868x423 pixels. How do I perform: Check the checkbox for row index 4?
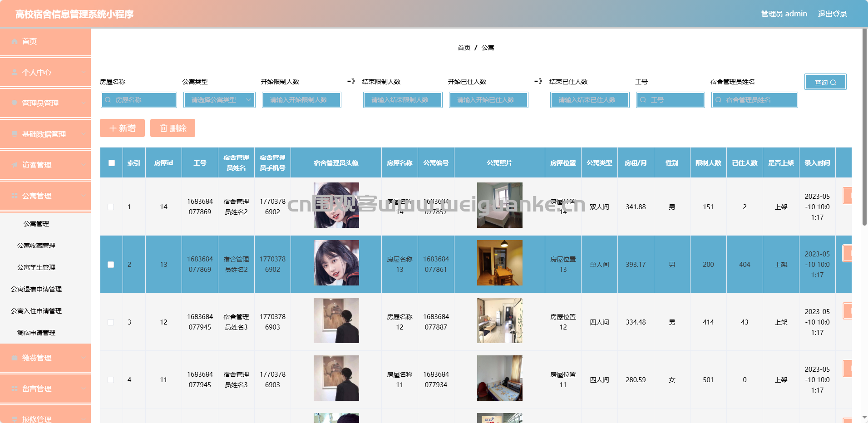(x=111, y=380)
